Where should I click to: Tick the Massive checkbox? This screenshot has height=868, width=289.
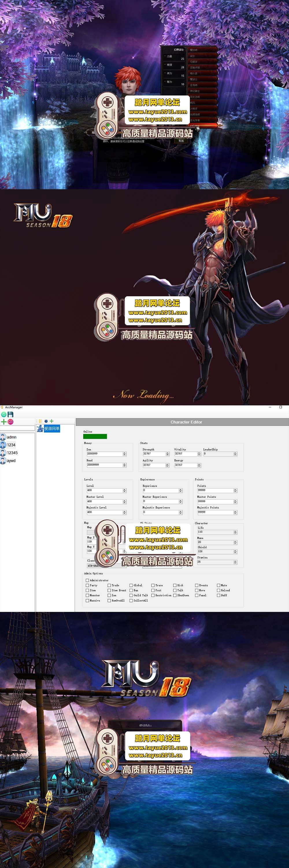pos(87,600)
